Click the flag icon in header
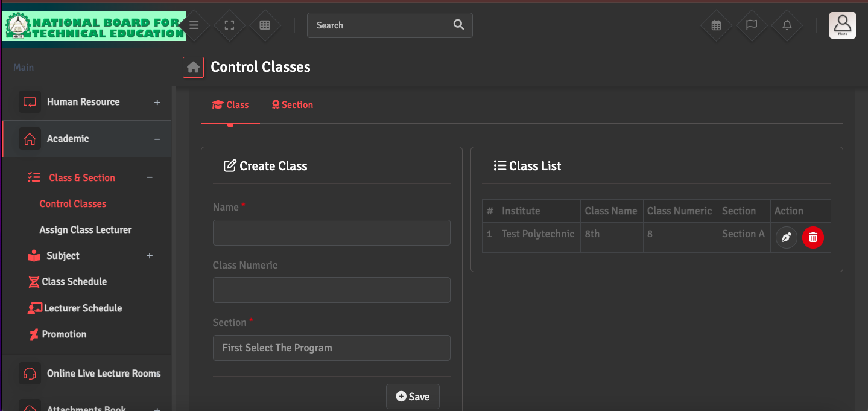The width and height of the screenshot is (868, 411). point(752,25)
